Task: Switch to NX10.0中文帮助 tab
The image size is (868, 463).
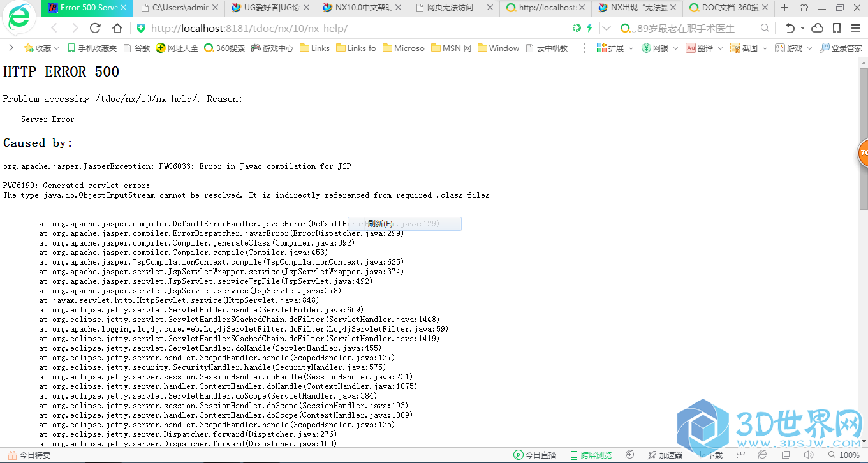Action: (363, 8)
